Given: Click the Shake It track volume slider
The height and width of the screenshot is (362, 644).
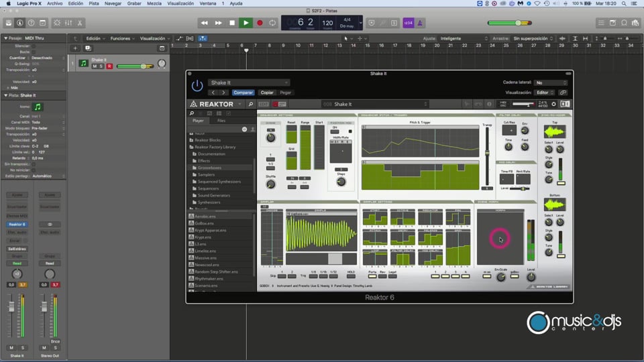Looking at the screenshot, I should (x=135, y=66).
